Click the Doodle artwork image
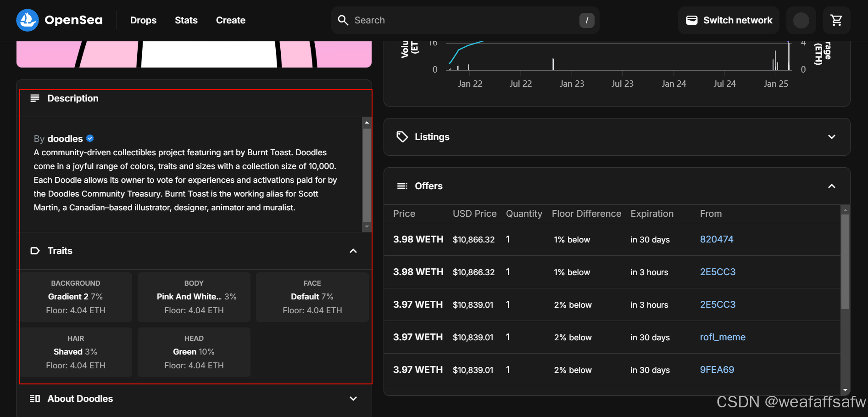This screenshot has height=417, width=868. point(194,54)
